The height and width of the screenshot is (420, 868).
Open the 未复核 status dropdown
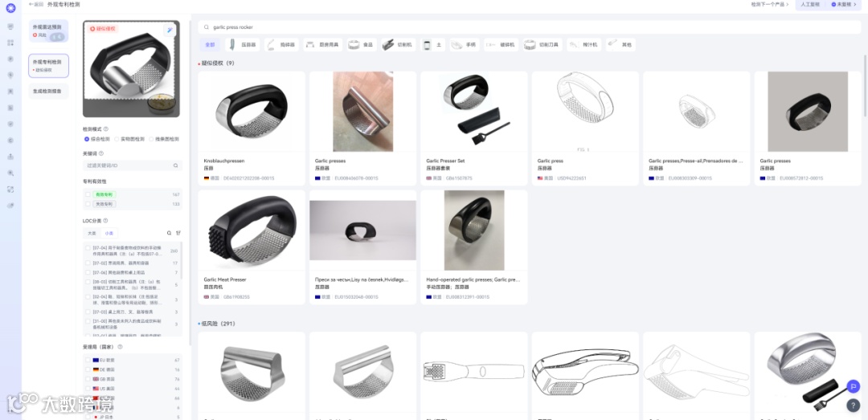843,5
